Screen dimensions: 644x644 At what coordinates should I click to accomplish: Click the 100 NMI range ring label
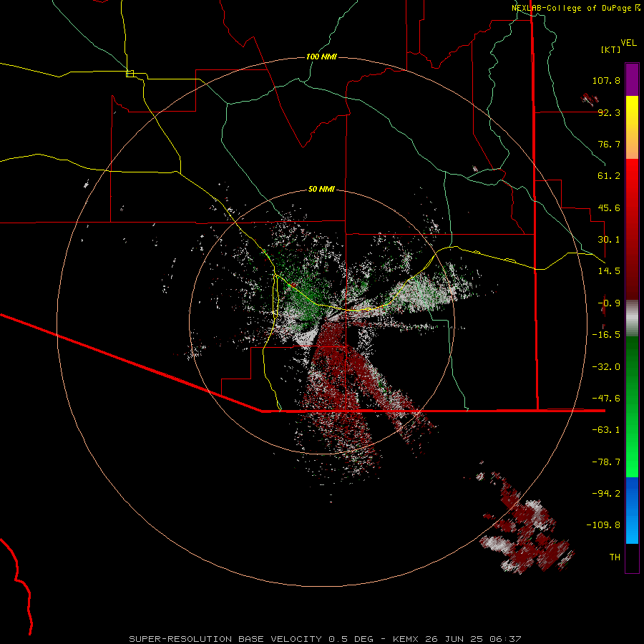click(x=321, y=57)
